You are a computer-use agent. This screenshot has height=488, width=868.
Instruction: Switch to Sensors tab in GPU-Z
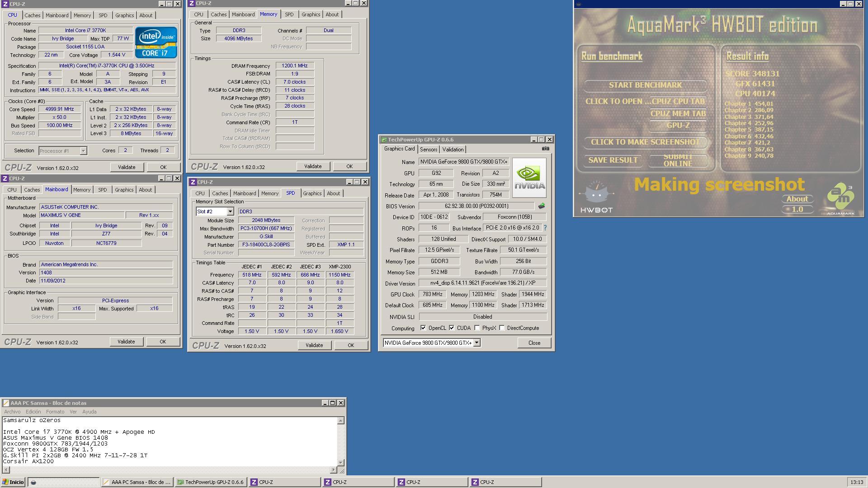tap(428, 150)
